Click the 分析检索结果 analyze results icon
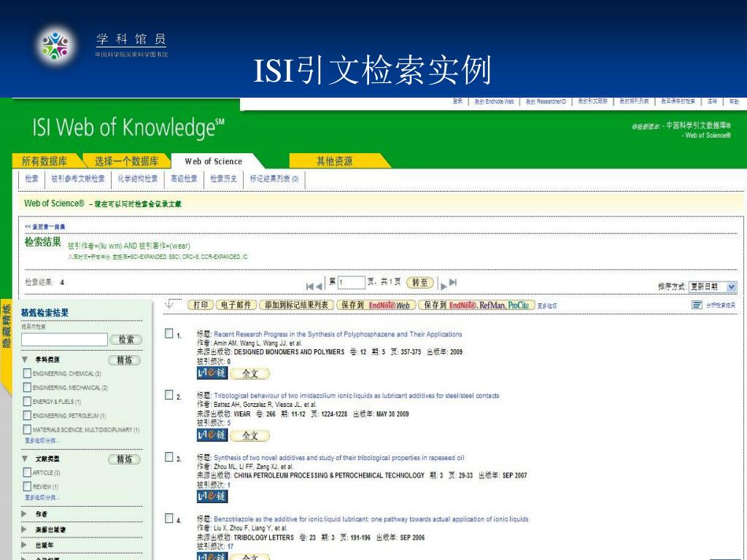The height and width of the screenshot is (560, 747). coord(697,305)
